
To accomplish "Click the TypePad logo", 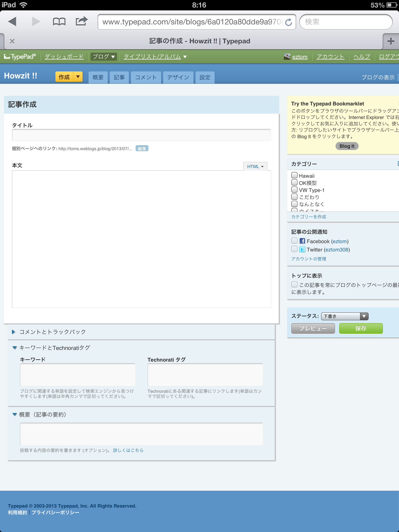I will (20, 56).
